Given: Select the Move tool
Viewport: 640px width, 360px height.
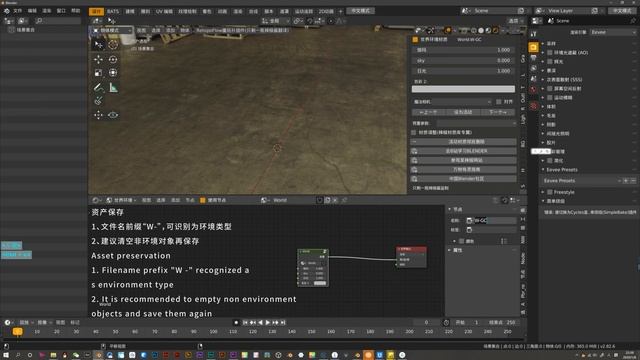Looking at the screenshot, I should tap(98, 60).
